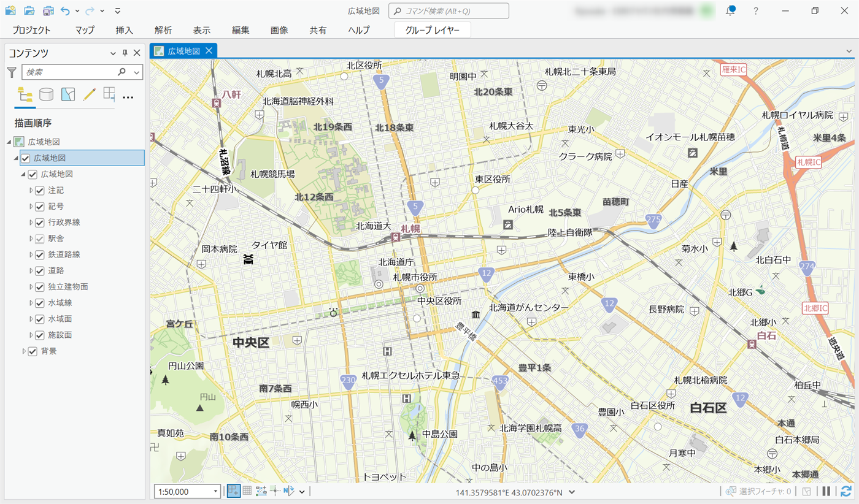This screenshot has width=859, height=504.
Task: Open the coordinate display format dropdown
Action: 572,492
